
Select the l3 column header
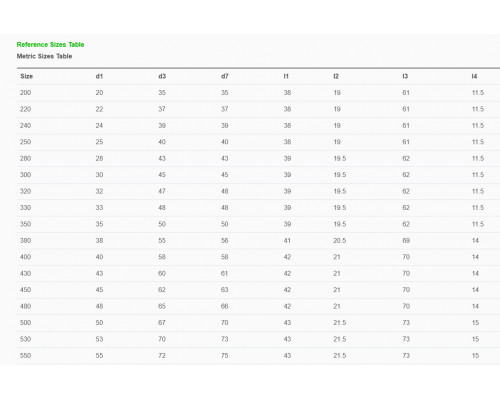(x=405, y=76)
